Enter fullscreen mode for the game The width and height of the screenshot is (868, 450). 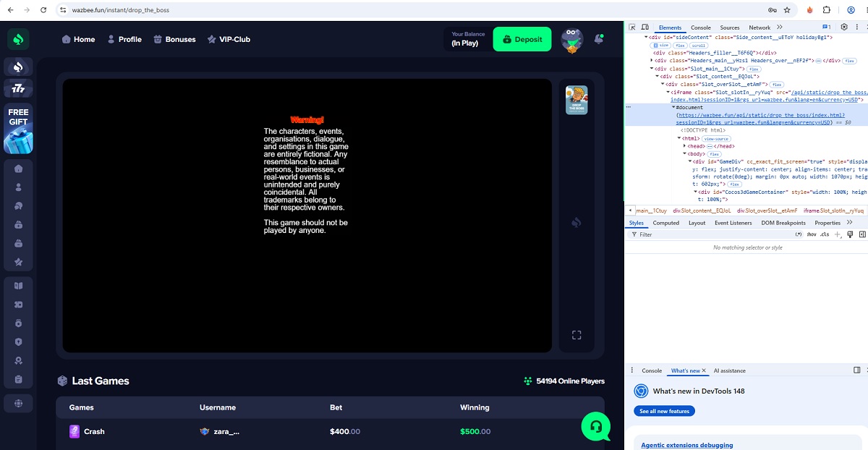pos(576,335)
